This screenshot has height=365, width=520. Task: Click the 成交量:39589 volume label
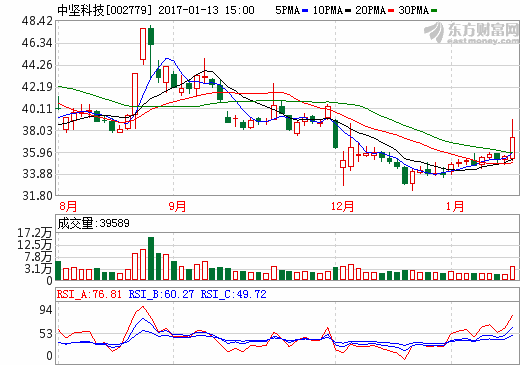coord(93,223)
